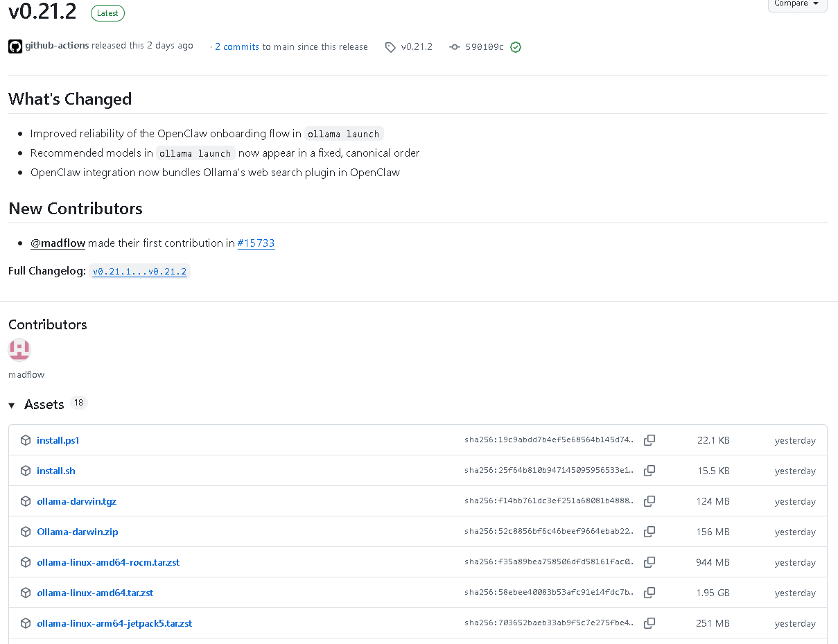
Task: Click package icon beside ollama-linux-arm64-jetpack5.tar.zst
Action: [26, 623]
